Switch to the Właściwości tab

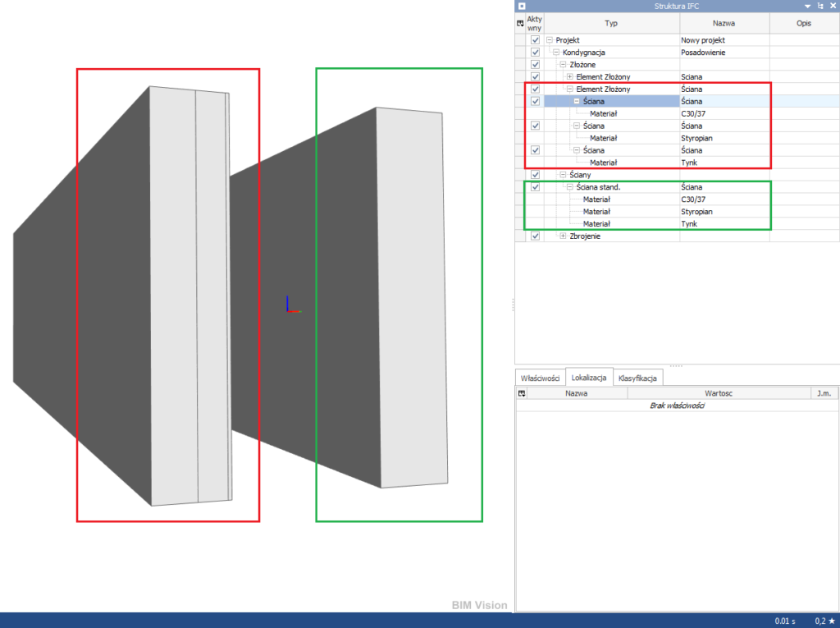click(x=540, y=378)
